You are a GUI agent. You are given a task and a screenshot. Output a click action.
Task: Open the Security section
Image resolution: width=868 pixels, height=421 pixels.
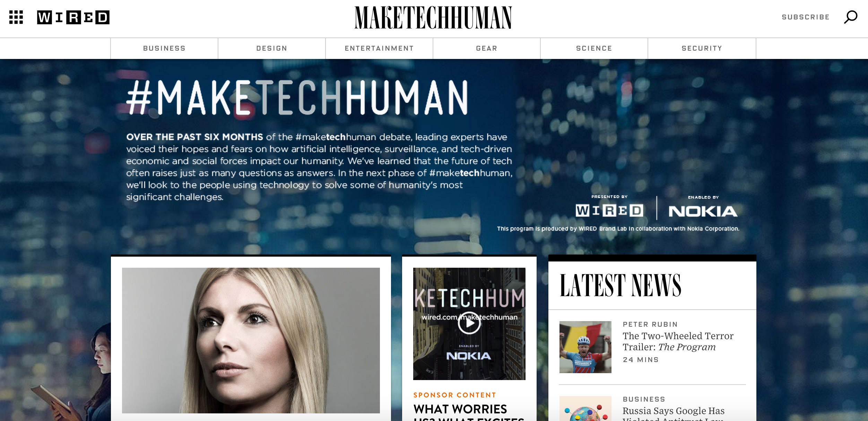[x=702, y=48]
